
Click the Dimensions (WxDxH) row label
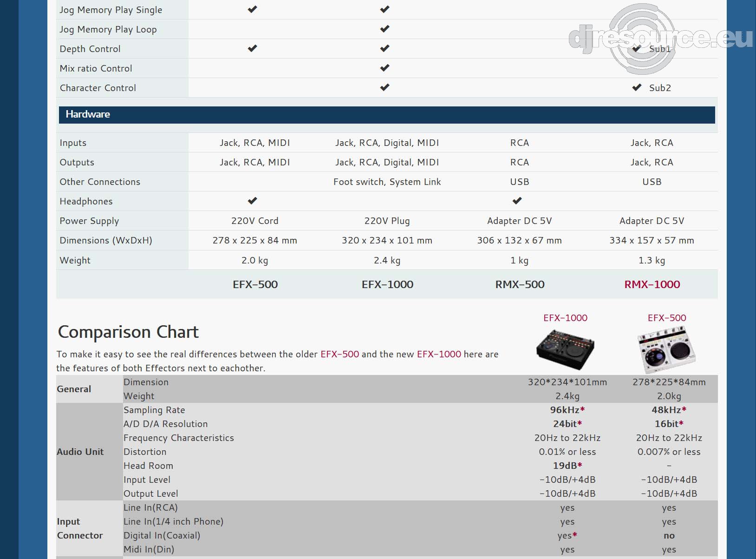(106, 240)
